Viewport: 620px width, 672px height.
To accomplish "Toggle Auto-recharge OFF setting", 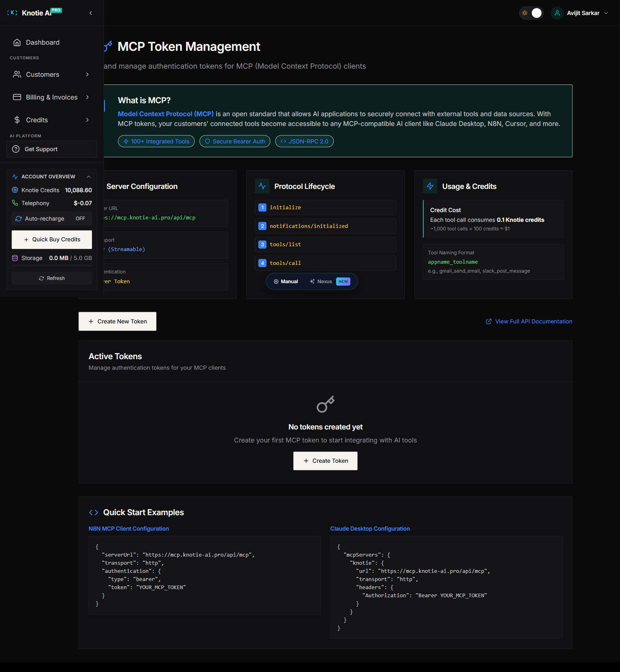I will [80, 219].
